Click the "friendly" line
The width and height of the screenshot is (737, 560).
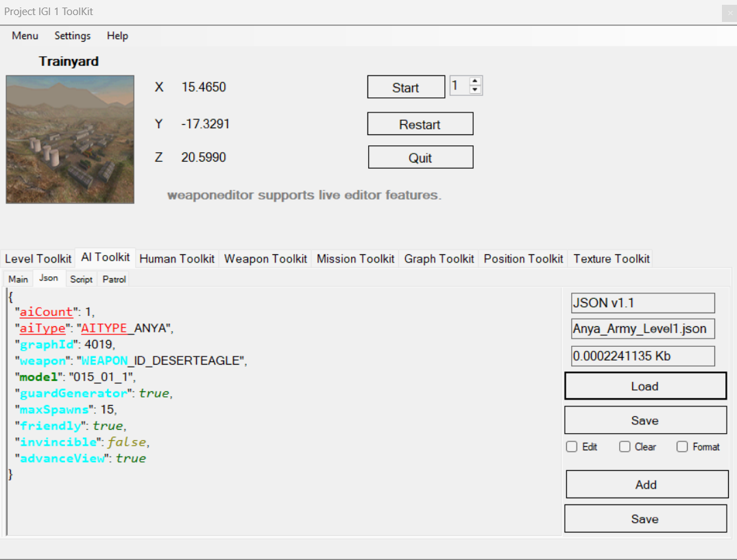[71, 426]
